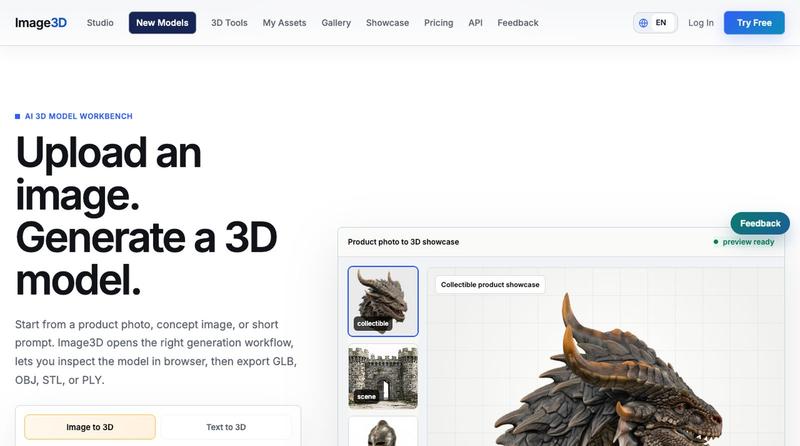Open the Gallery page

click(336, 23)
